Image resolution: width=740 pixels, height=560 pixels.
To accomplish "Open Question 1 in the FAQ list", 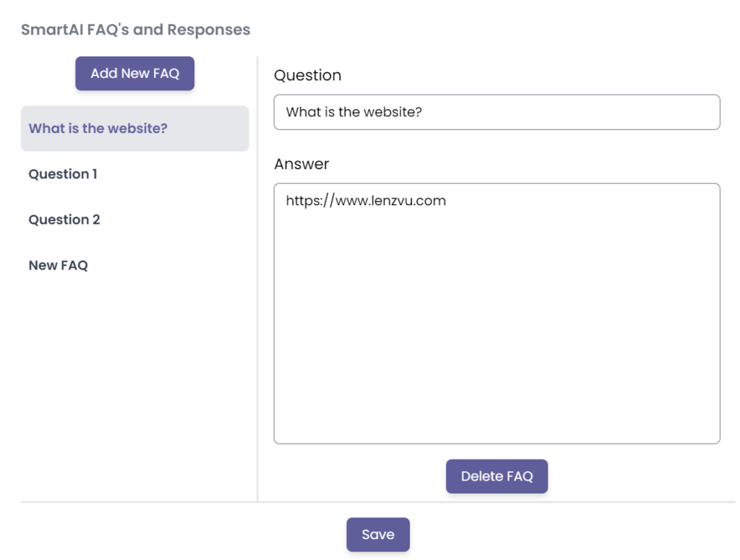I will [63, 174].
